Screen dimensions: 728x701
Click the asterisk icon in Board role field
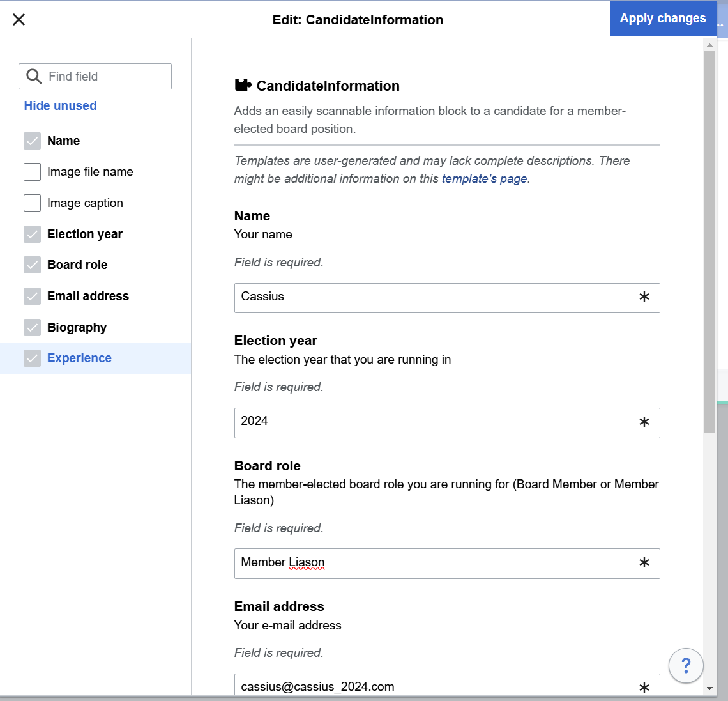point(644,563)
